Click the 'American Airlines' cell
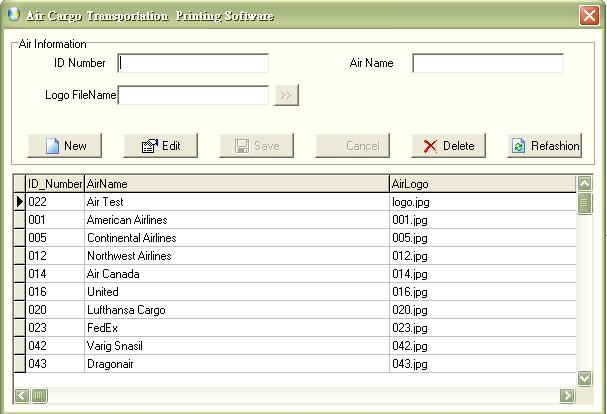 (x=237, y=220)
